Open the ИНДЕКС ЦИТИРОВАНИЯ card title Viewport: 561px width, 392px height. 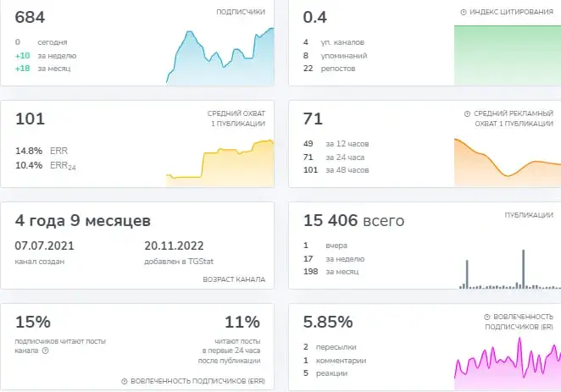click(x=511, y=12)
